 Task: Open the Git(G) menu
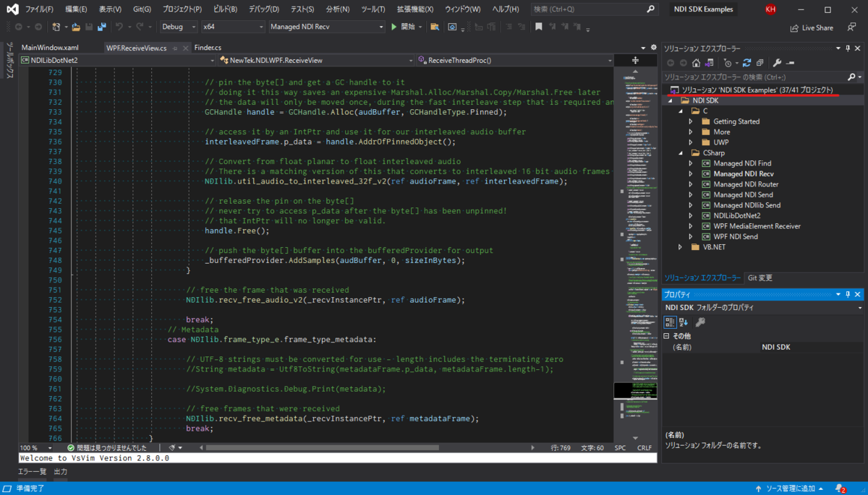pos(142,9)
